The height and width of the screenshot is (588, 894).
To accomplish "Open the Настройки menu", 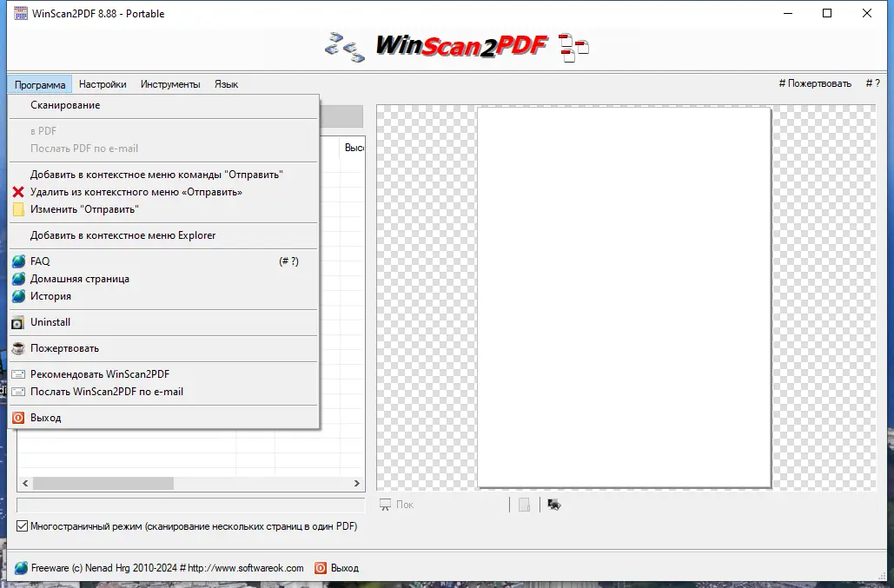I will 103,84.
